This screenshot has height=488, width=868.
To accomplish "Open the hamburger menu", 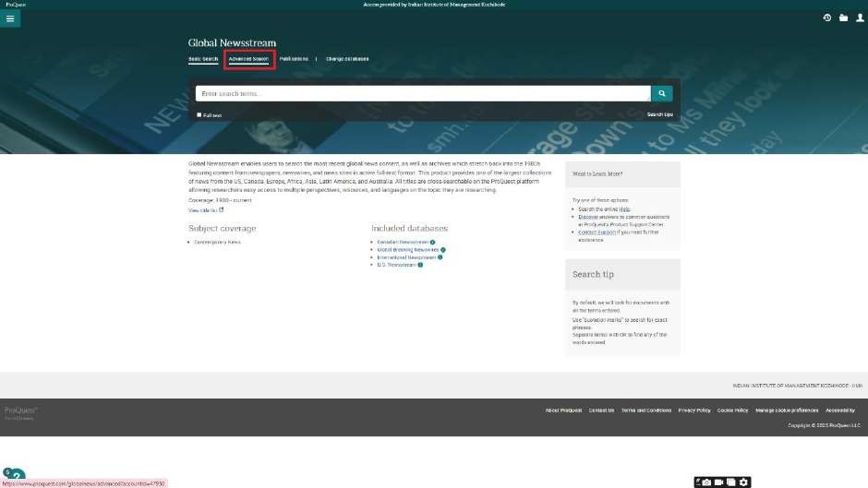I will point(10,18).
